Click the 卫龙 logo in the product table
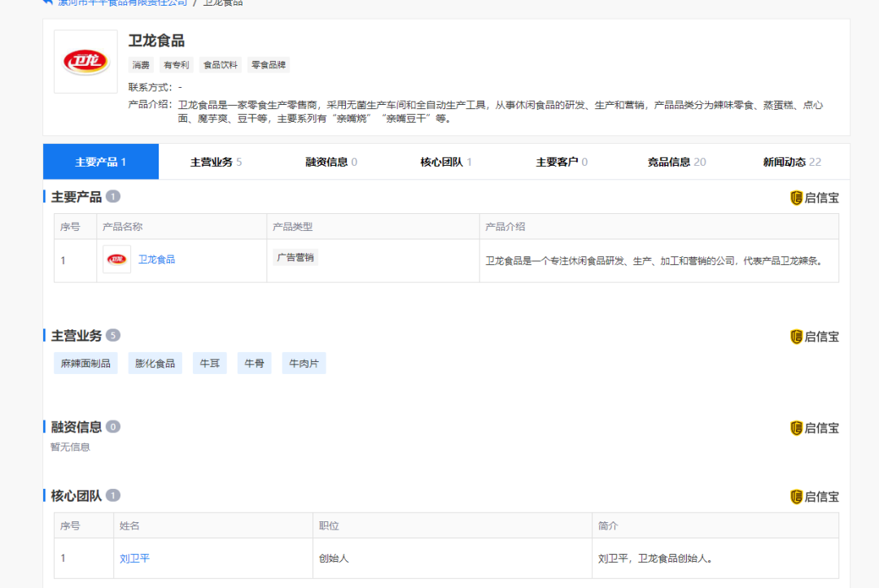 pos(116,260)
